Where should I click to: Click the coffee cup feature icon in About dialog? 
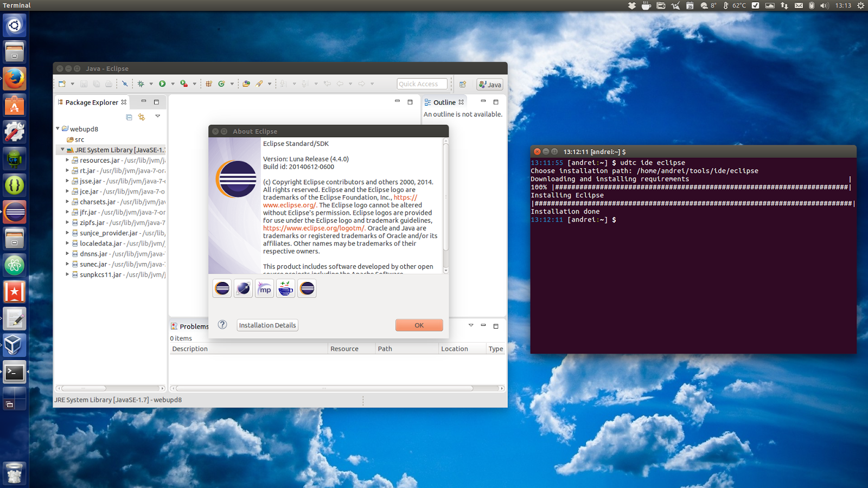pyautogui.click(x=286, y=288)
